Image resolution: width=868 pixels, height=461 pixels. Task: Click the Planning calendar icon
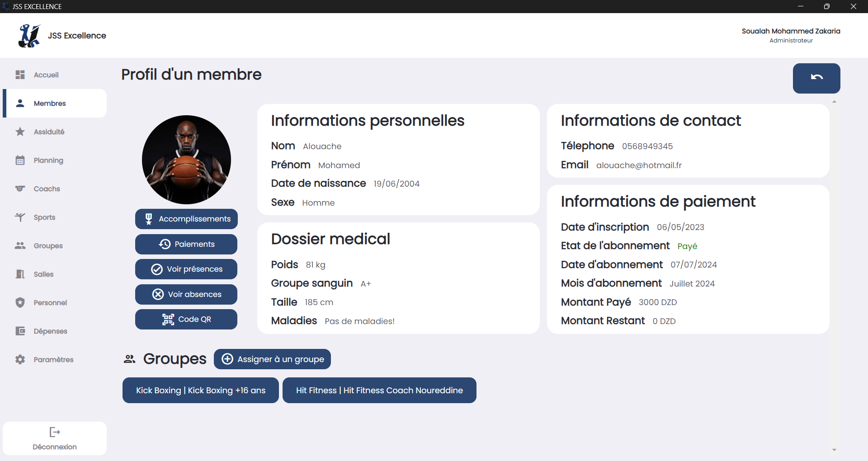point(20,160)
